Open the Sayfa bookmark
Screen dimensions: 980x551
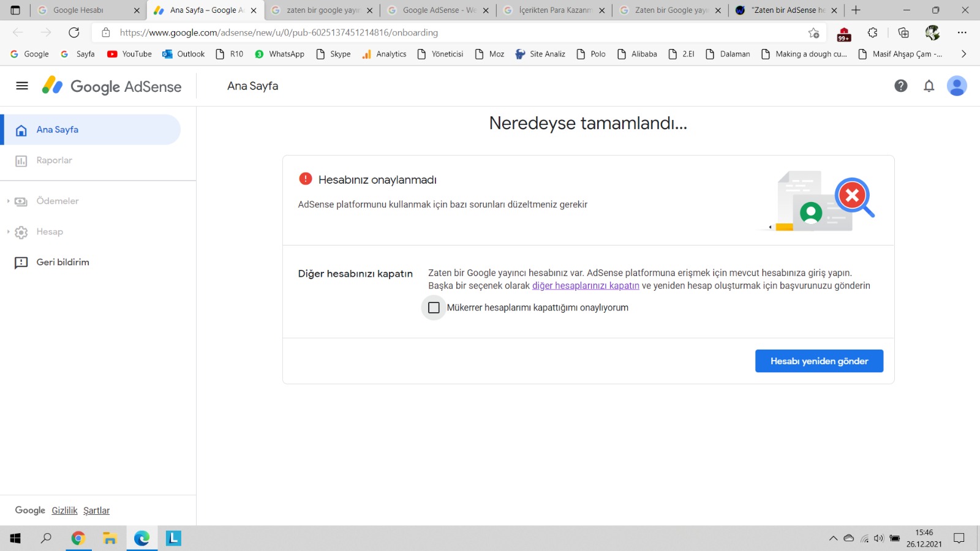click(x=78, y=54)
